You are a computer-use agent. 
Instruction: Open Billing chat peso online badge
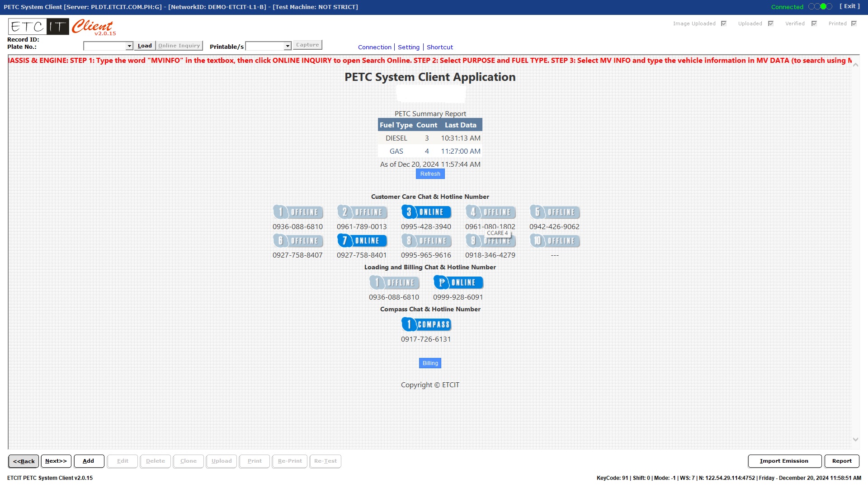[458, 282]
